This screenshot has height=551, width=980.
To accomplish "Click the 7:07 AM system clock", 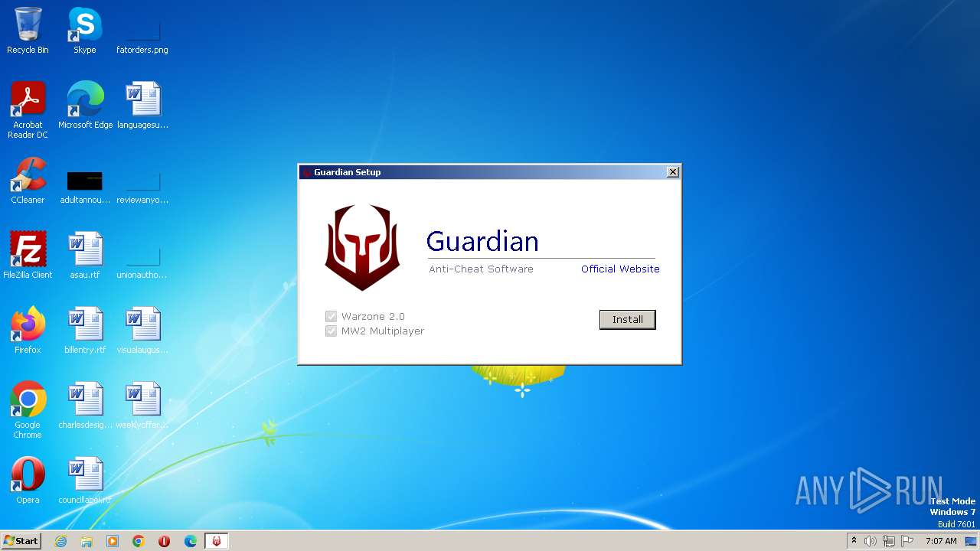I will 941,541.
